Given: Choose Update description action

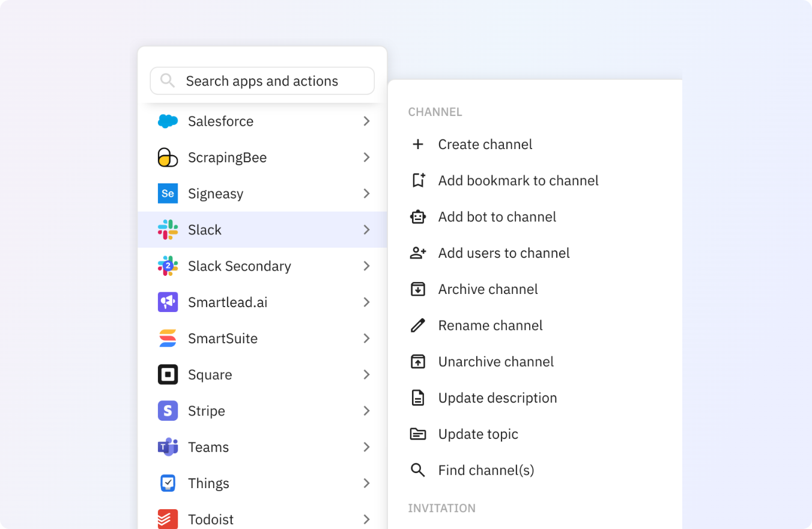Looking at the screenshot, I should coord(535,398).
